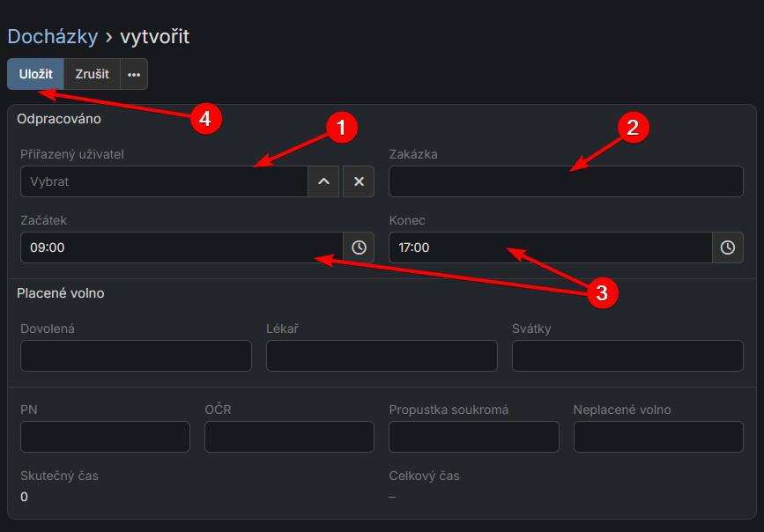Focus the PN input field
764x532 pixels.
coord(105,437)
